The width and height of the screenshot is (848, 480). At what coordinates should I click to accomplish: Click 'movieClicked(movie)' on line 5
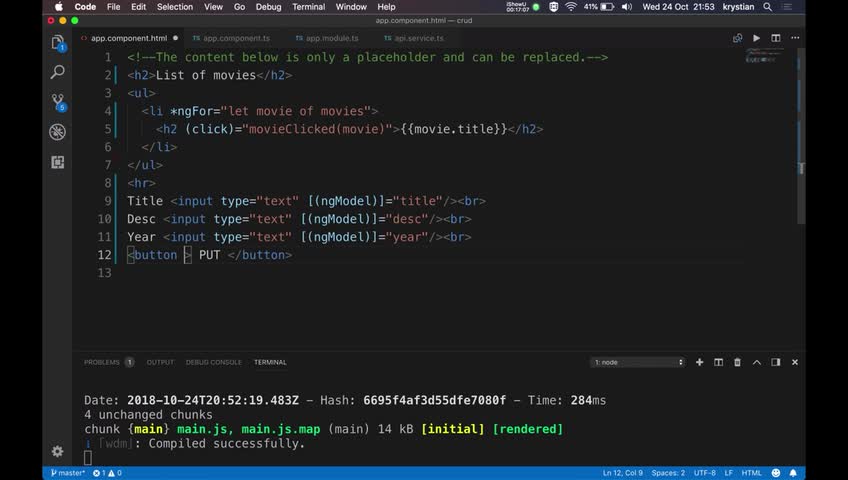316,129
